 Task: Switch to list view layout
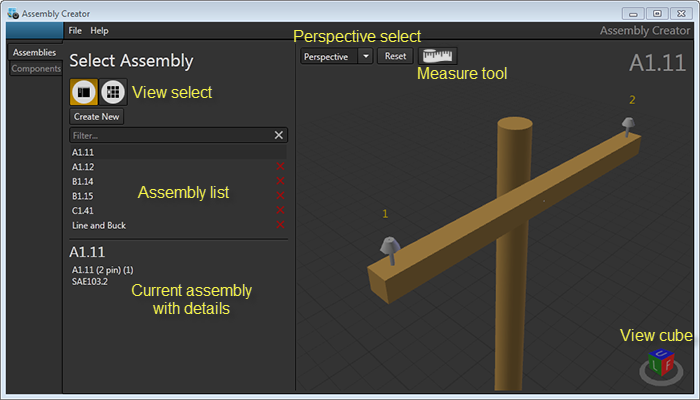click(83, 92)
